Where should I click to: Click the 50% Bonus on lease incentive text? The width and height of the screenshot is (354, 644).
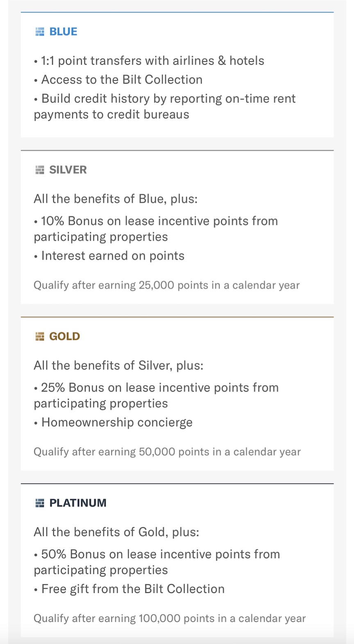(x=157, y=562)
